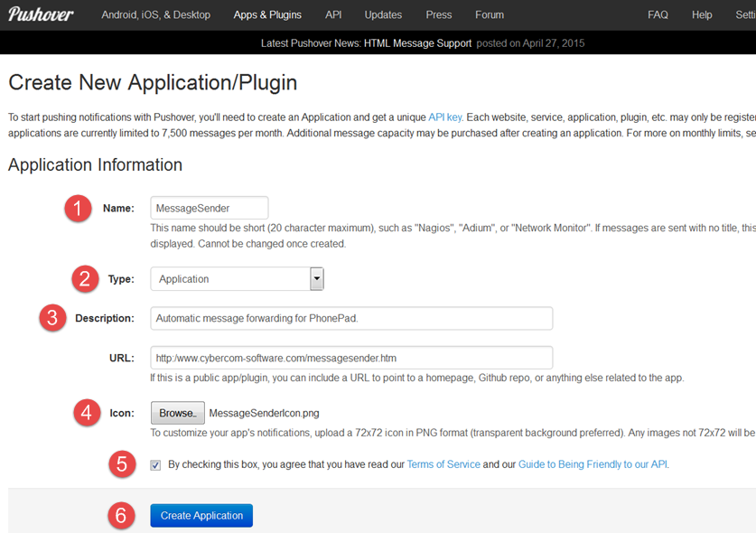Screen dimensions: 756x533
Task: Go to the API nav link
Action: [x=333, y=15]
